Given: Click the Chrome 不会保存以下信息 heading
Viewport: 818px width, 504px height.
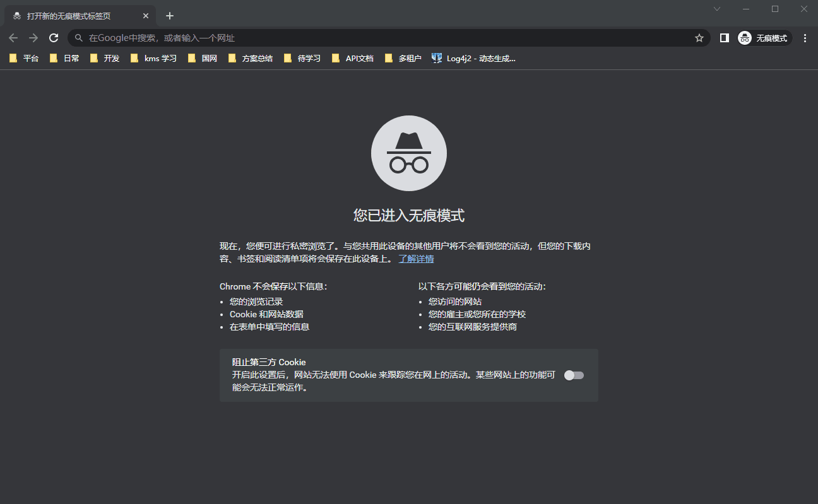Looking at the screenshot, I should pos(273,286).
